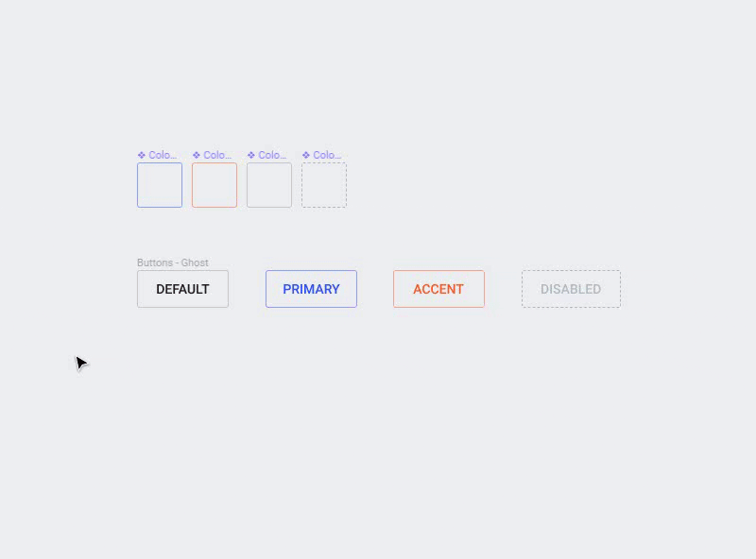Select the blue-outlined color square component
The height and width of the screenshot is (559, 756).
point(160,185)
